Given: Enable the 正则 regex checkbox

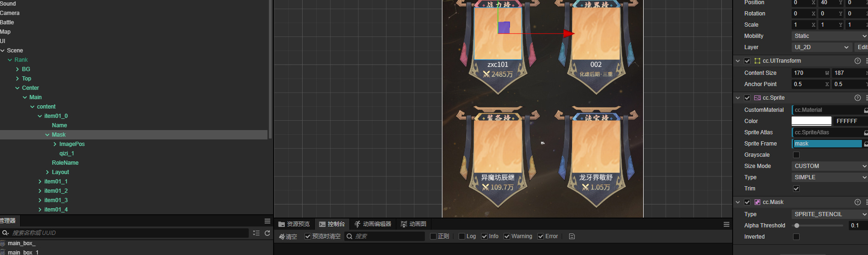Looking at the screenshot, I should (x=433, y=236).
